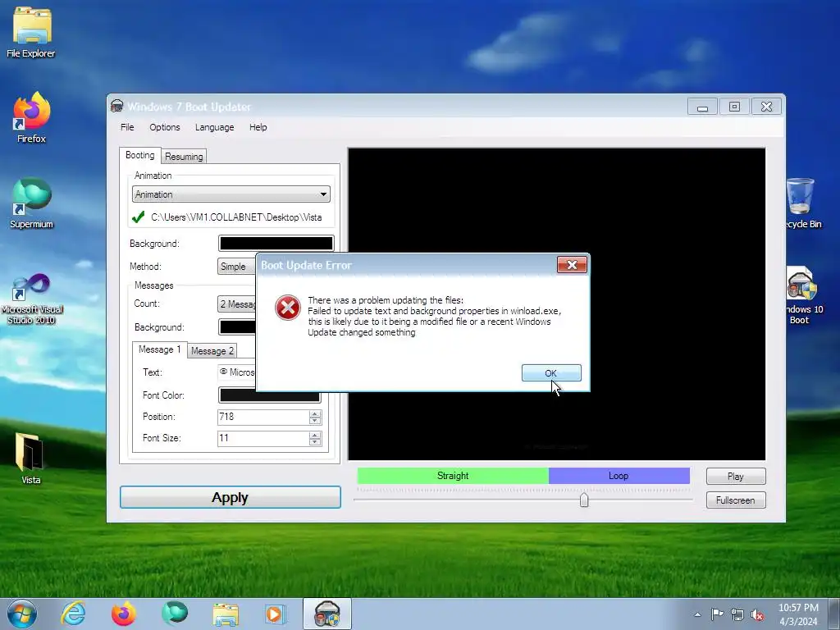This screenshot has height=630, width=840.
Task: Expand the Animation dropdown
Action: click(231, 194)
